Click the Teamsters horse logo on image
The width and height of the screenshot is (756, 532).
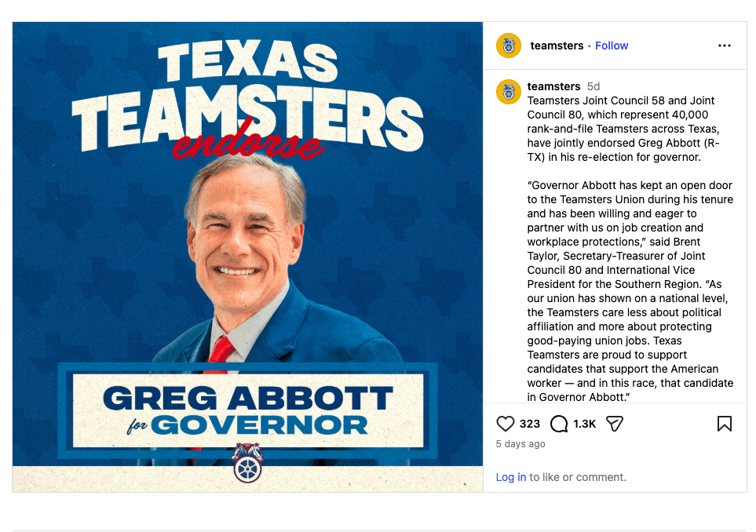click(248, 463)
